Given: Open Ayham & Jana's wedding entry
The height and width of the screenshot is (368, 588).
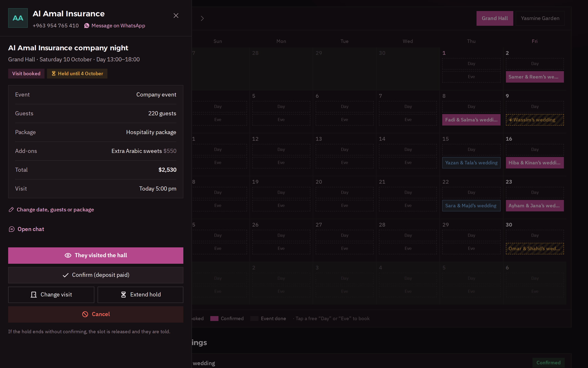Looking at the screenshot, I should (535, 206).
